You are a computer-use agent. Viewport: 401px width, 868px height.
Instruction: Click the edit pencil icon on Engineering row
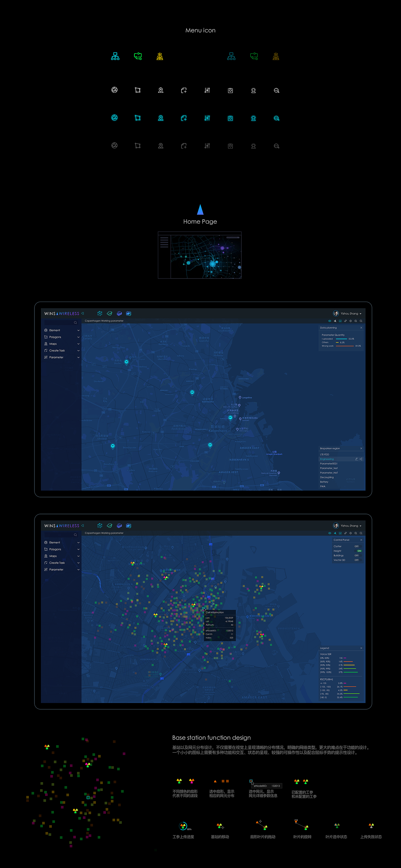point(356,459)
